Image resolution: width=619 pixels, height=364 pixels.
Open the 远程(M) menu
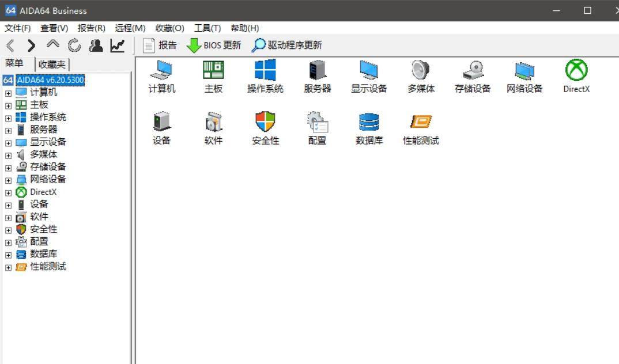point(130,28)
